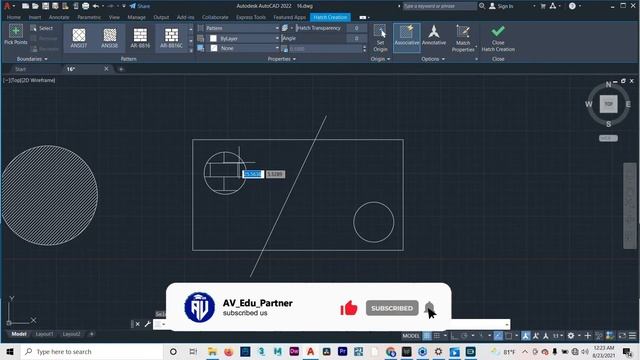Toggle snap mode in status bar
The image size is (640, 360).
click(x=437, y=336)
